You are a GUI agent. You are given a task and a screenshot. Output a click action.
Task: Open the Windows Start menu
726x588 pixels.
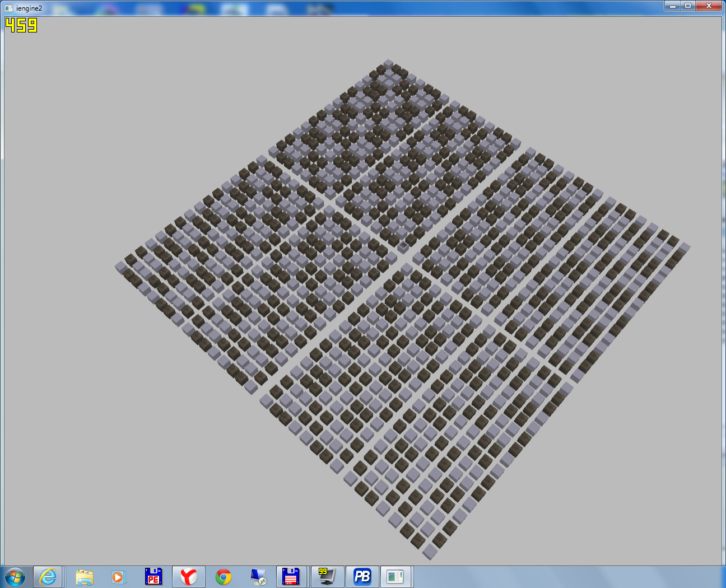point(15,576)
